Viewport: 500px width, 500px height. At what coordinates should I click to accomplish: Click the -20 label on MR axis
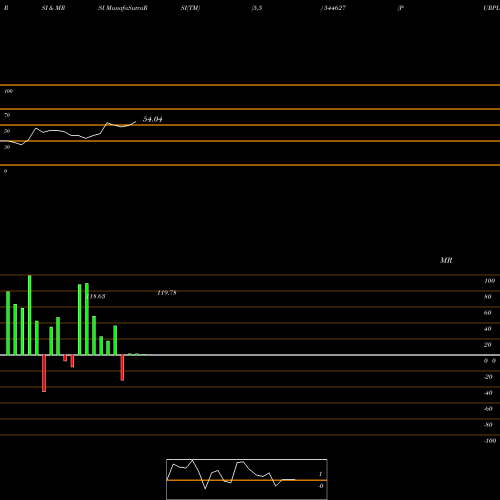coord(488,377)
